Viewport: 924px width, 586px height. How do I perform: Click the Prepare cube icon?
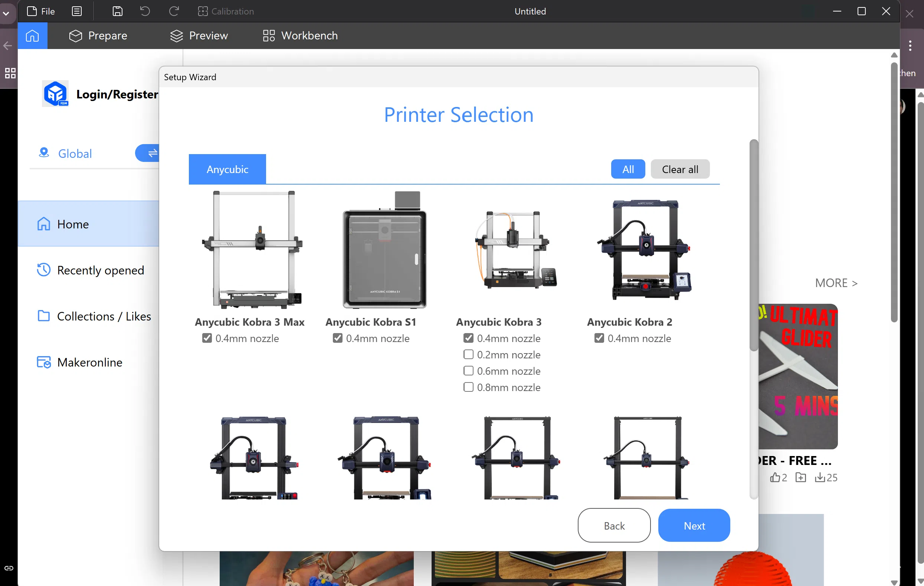point(76,36)
